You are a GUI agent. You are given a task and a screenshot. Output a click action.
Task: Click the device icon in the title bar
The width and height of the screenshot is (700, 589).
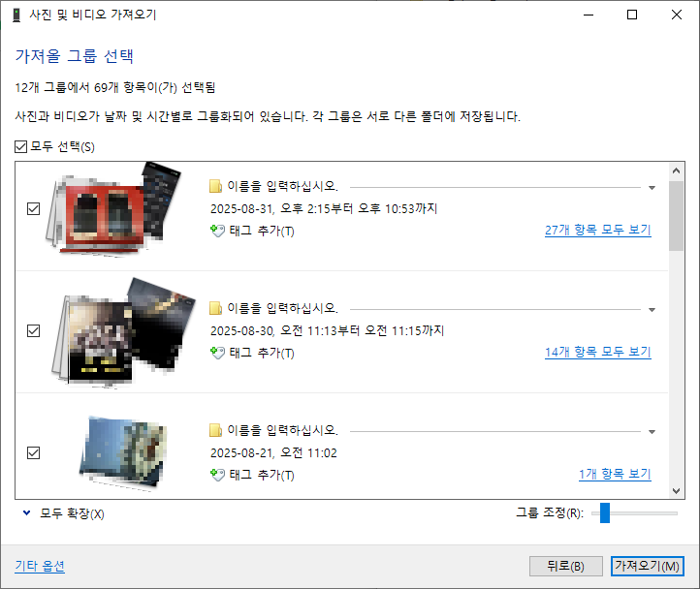(x=16, y=15)
